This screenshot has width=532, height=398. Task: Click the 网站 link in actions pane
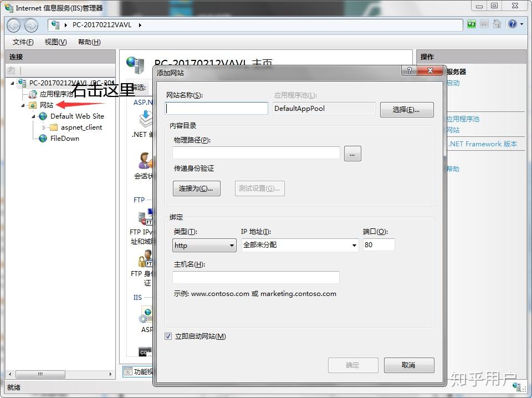(453, 130)
